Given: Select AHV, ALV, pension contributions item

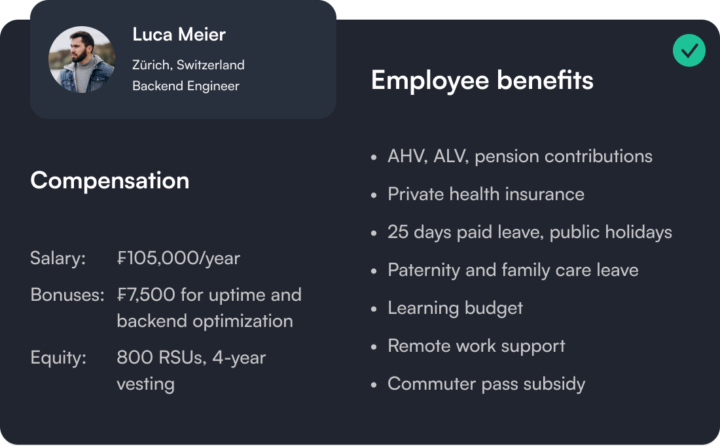Looking at the screenshot, I should point(520,156).
